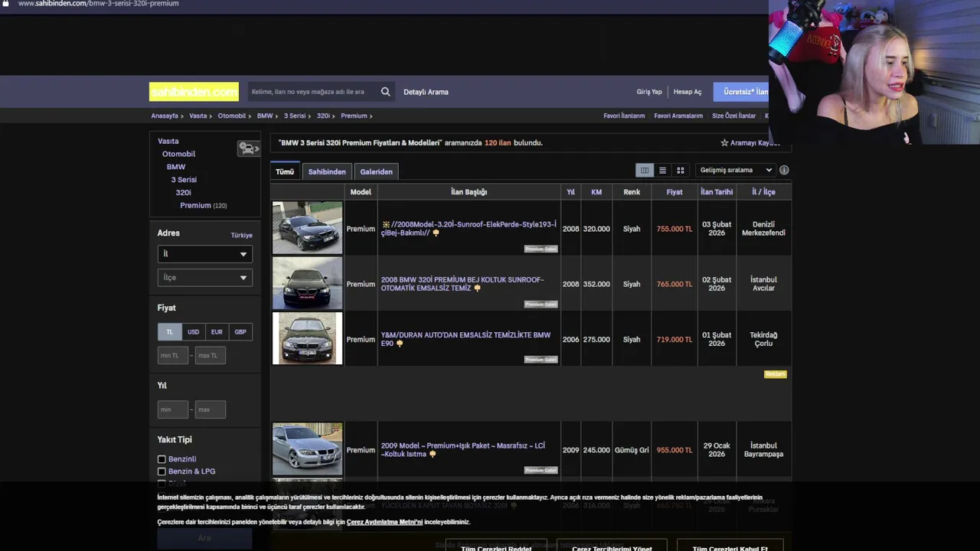980x551 pixels.
Task: Select Vasıta in category tree
Action: 168,142
